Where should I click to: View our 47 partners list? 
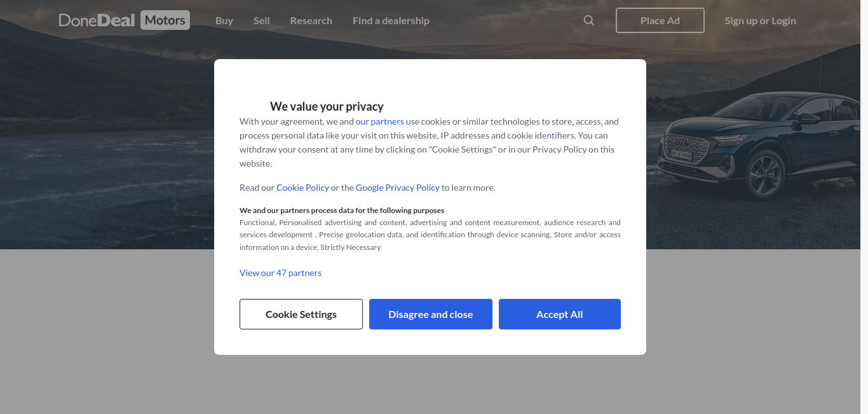pos(281,273)
